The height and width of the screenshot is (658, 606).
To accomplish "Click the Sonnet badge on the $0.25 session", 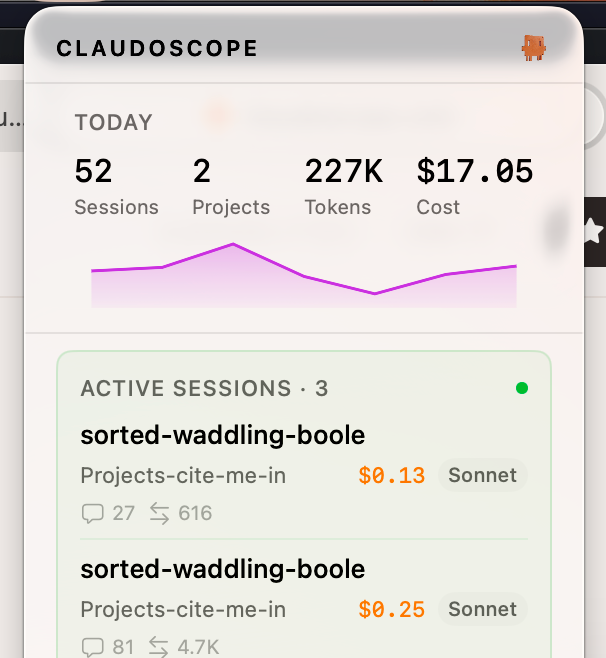I will (x=482, y=609).
